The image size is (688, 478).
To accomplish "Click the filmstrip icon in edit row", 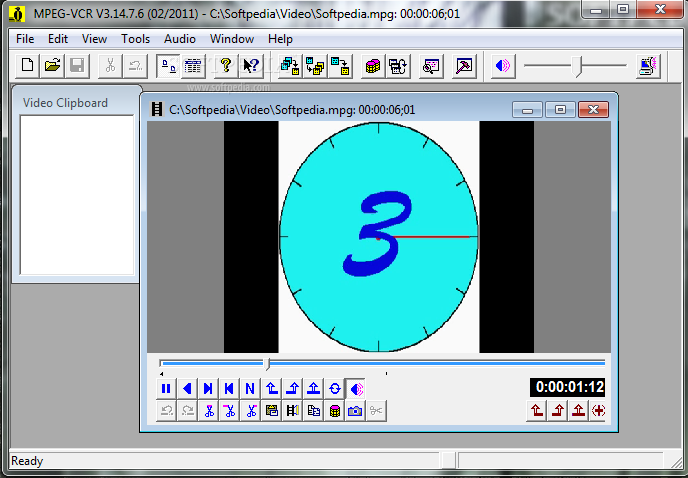I will tap(293, 411).
